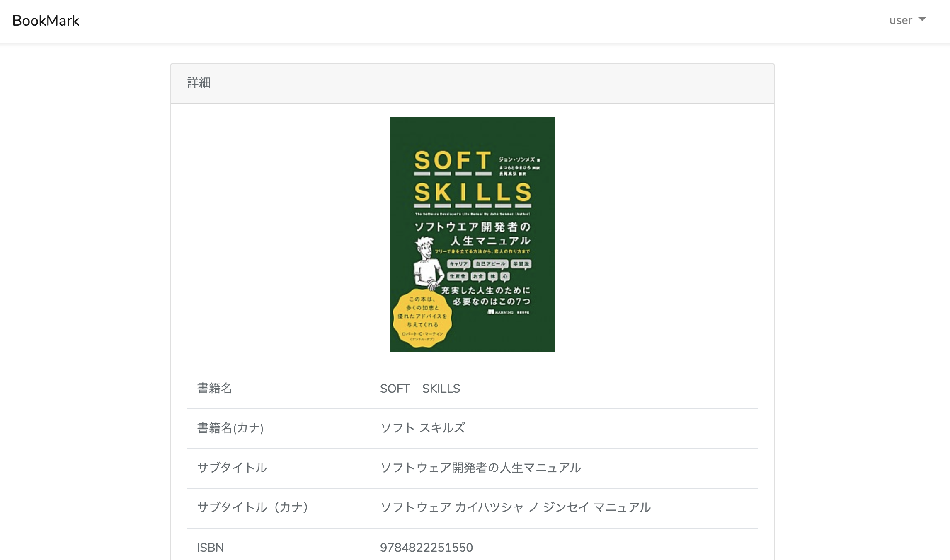This screenshot has height=560, width=950.
Task: Click the サブタイトル row label
Action: coord(232,468)
